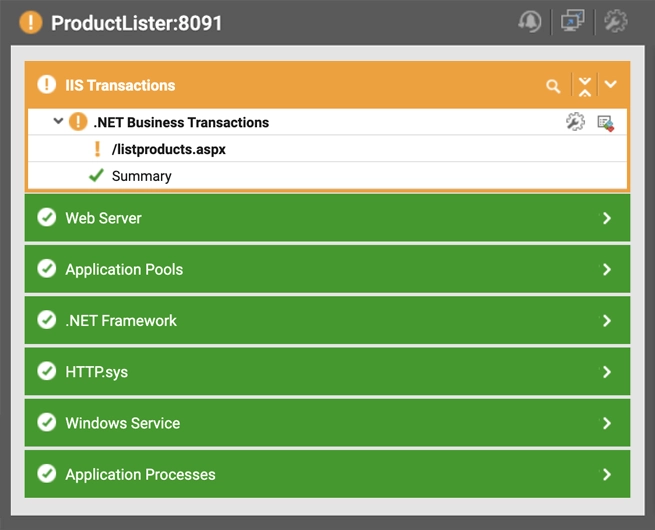The image size is (655, 530).
Task: Click the checklist report icon beside the gear
Action: [x=605, y=122]
